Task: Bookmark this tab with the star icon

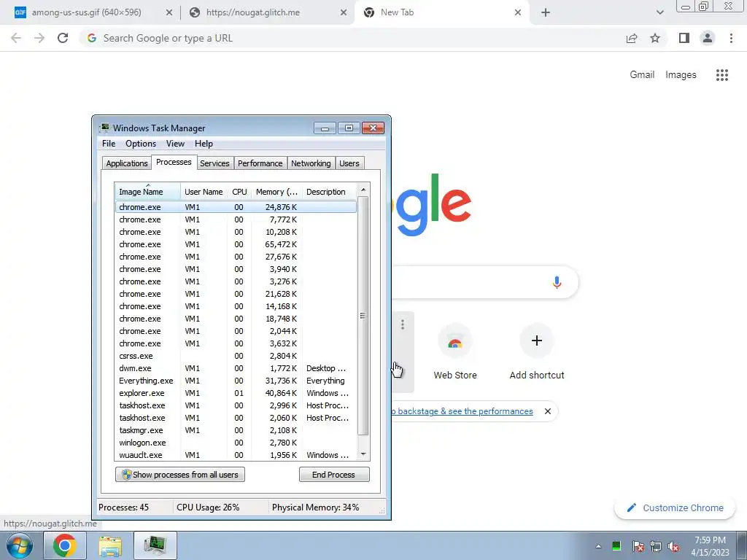Action: coord(655,38)
